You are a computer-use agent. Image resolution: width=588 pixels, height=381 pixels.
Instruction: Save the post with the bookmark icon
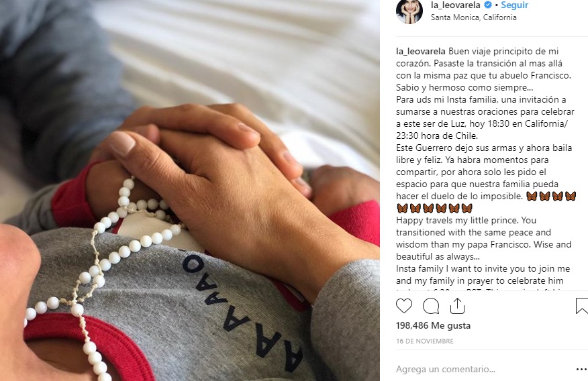coord(582,306)
